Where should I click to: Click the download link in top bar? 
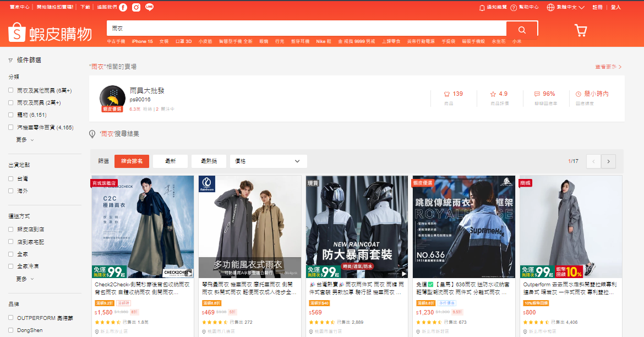(x=85, y=7)
